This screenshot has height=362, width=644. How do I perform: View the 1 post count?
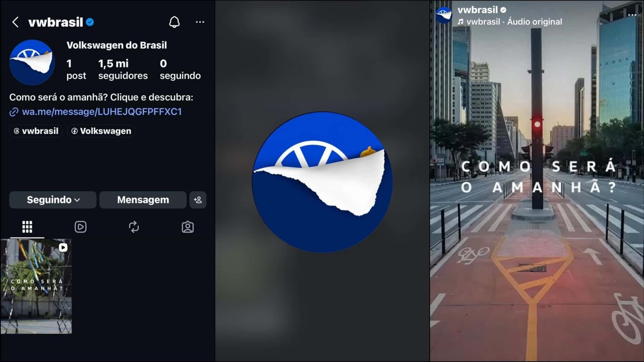76,69
